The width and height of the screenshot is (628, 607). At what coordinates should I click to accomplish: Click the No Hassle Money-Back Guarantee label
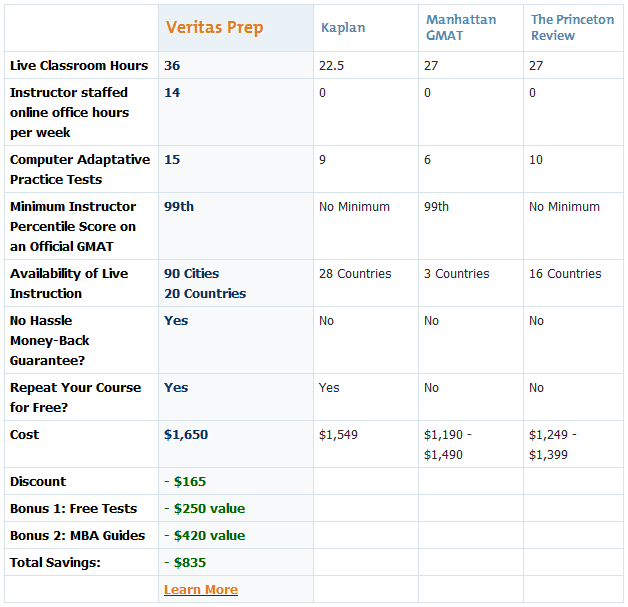(49, 341)
